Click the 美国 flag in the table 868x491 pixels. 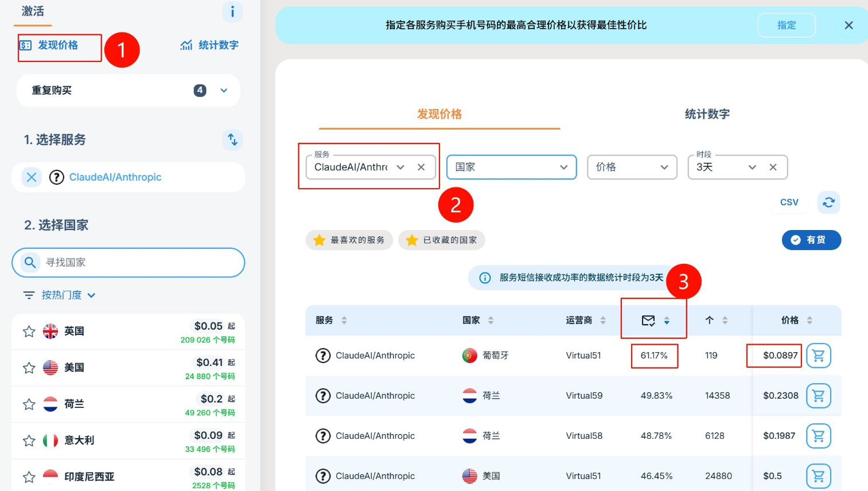470,476
